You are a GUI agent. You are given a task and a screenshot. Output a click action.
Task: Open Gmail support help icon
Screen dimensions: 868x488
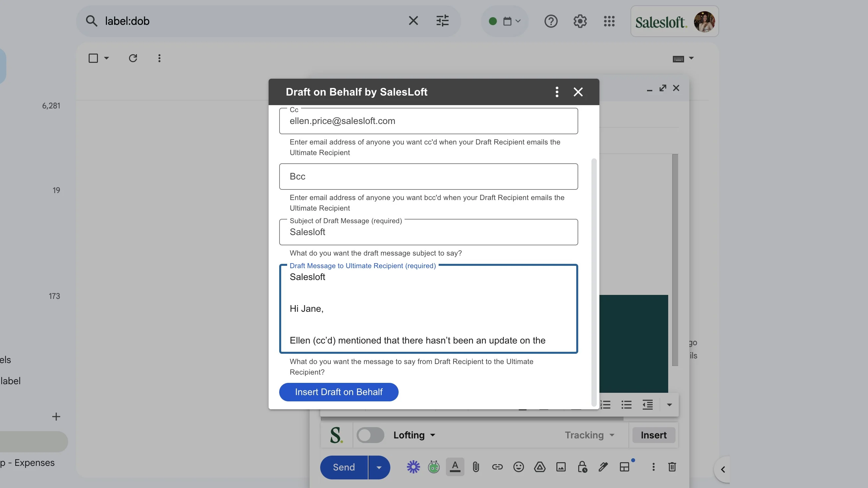pyautogui.click(x=551, y=21)
